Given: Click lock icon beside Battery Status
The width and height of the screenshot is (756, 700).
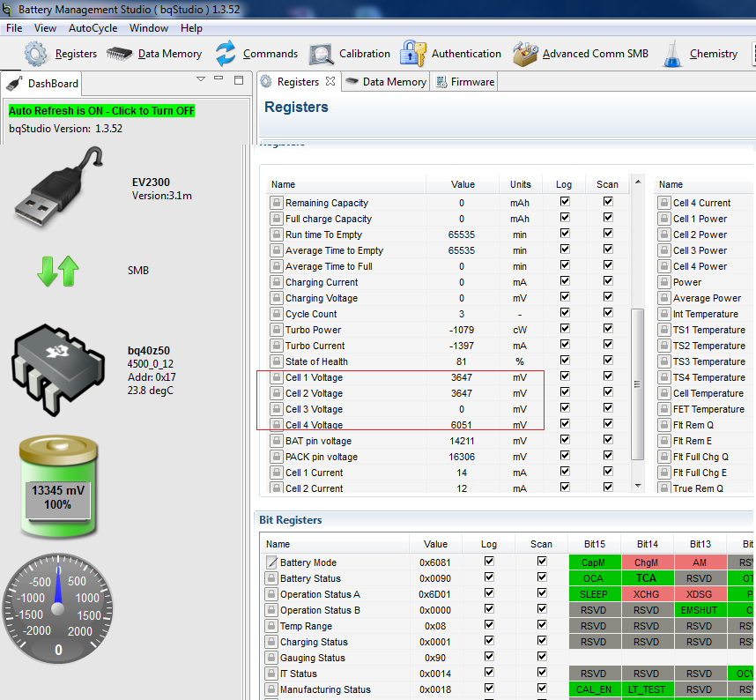Looking at the screenshot, I should tap(271, 578).
